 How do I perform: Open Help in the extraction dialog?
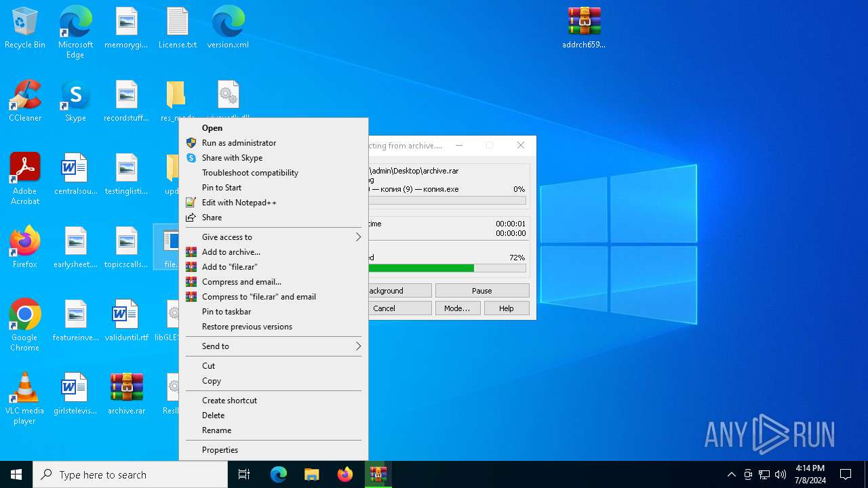click(507, 308)
